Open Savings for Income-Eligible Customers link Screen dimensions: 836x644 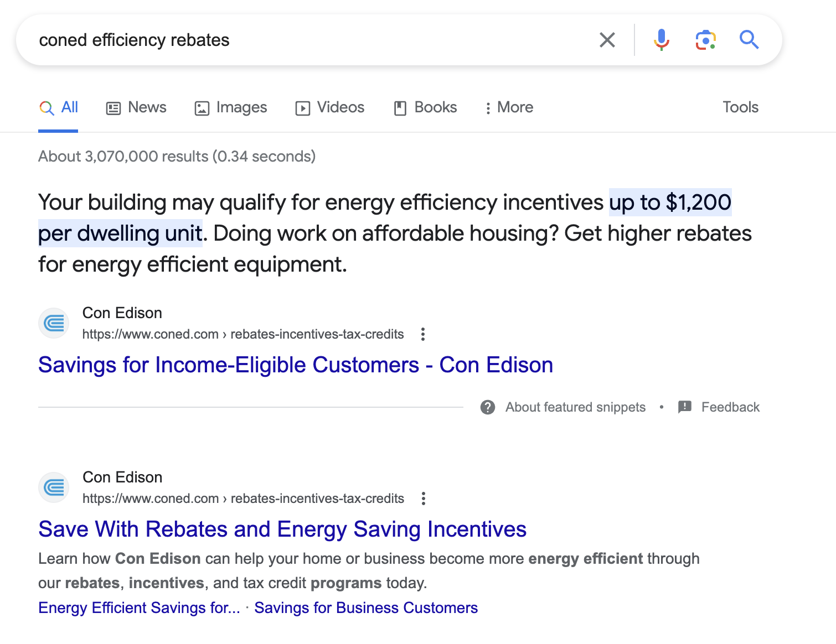point(296,365)
